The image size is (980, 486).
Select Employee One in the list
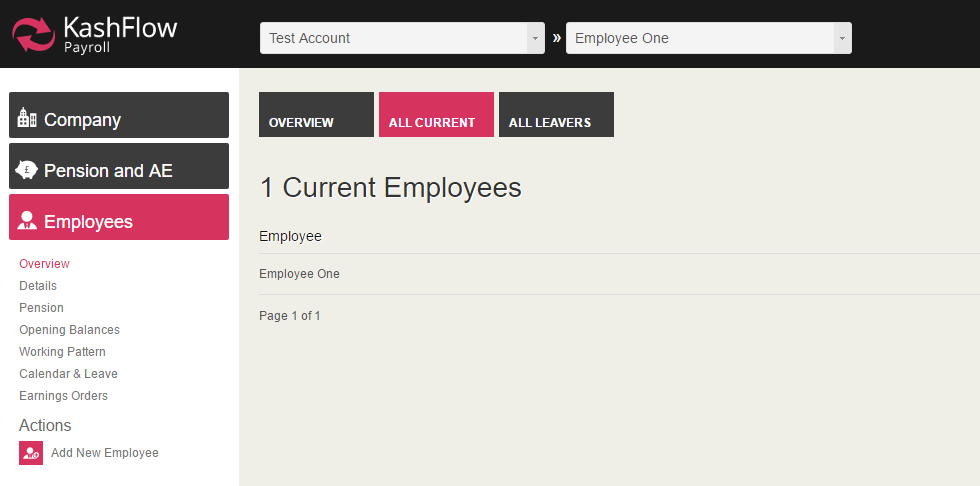299,274
